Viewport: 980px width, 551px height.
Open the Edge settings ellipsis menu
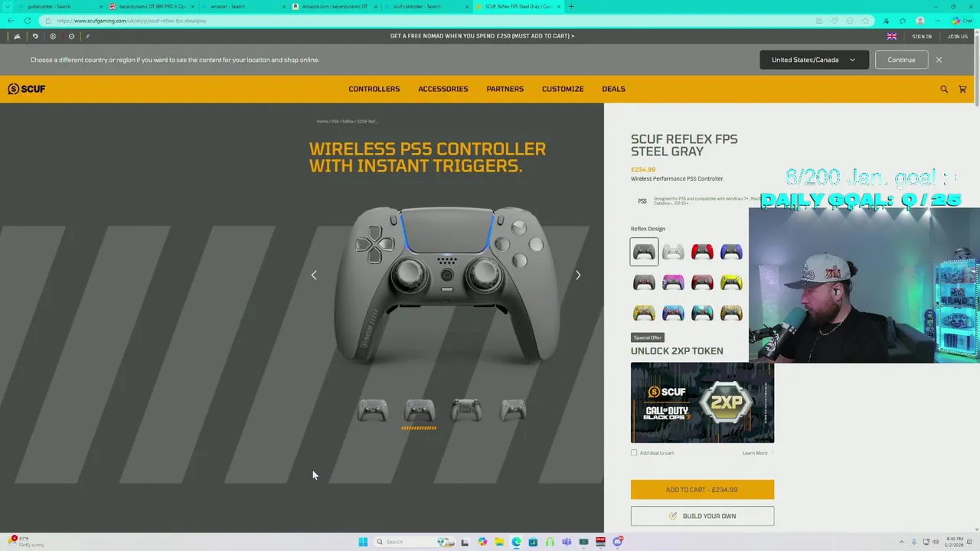click(938, 21)
